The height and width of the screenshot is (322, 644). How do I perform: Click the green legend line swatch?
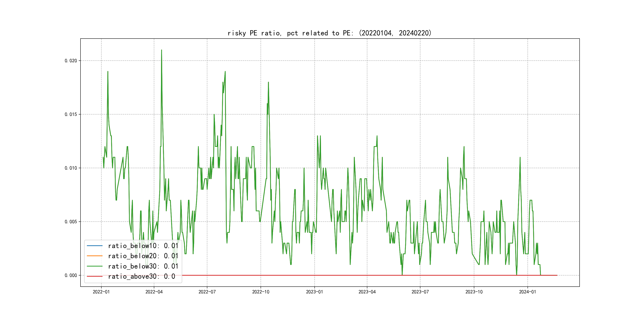pos(94,266)
